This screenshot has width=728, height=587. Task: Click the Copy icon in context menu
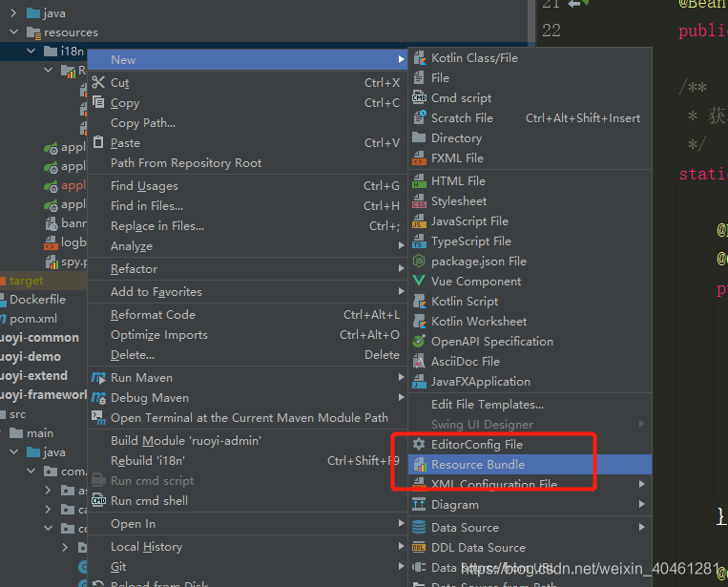pyautogui.click(x=98, y=102)
